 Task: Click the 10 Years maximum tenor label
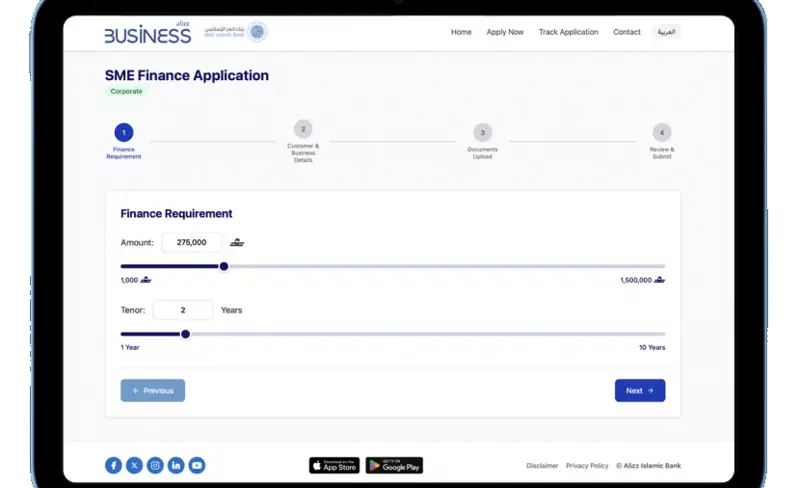pyautogui.click(x=652, y=347)
